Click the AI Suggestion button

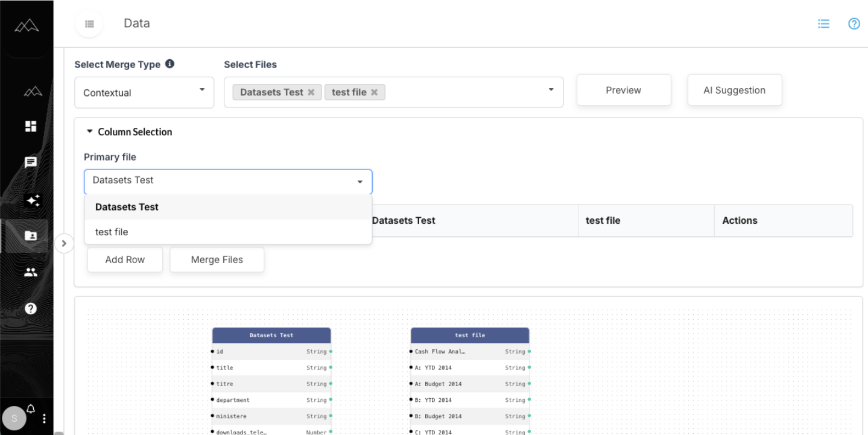pyautogui.click(x=734, y=89)
